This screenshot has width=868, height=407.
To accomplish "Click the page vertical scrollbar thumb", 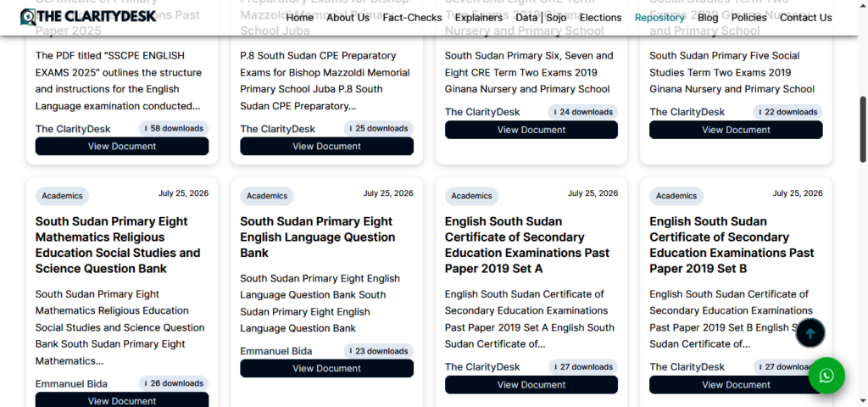I will [x=863, y=130].
